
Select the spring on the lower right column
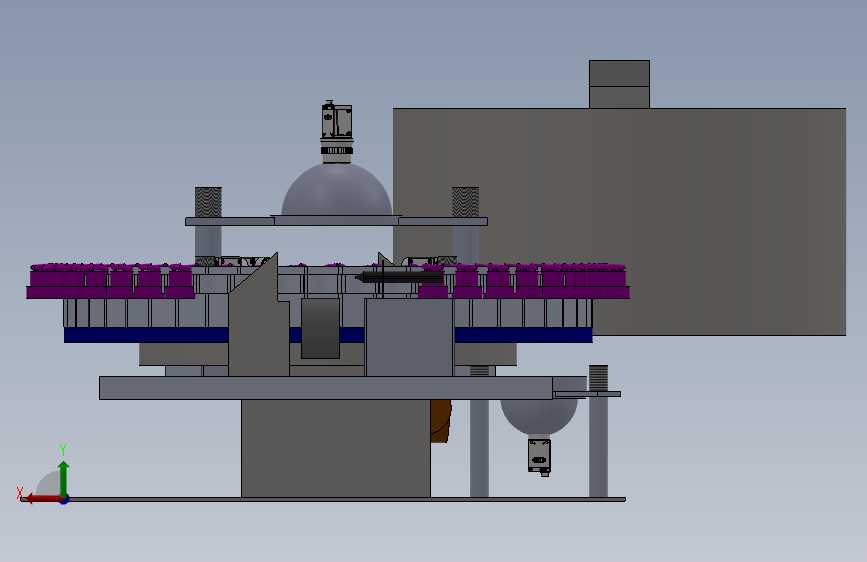point(598,378)
